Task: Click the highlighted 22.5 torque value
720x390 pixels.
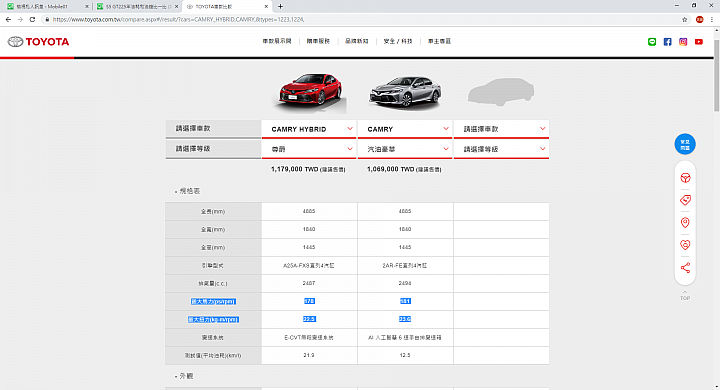Action: click(309, 319)
